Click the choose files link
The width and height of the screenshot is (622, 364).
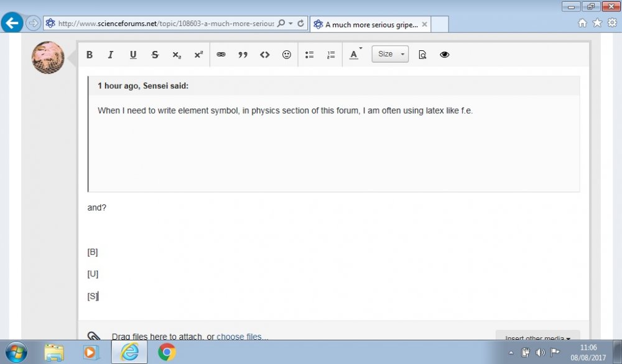pos(242,337)
